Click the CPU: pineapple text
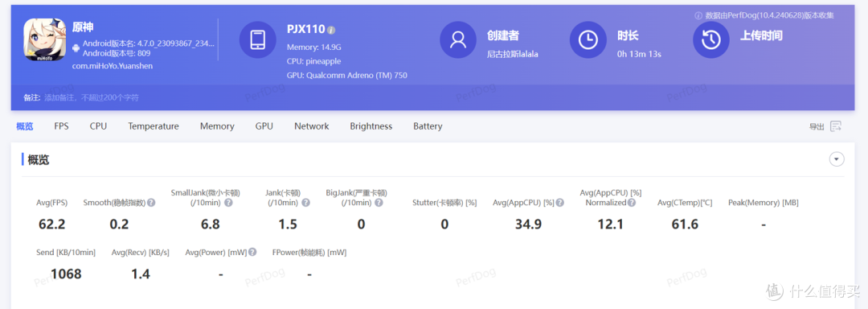The image size is (868, 309). 314,61
